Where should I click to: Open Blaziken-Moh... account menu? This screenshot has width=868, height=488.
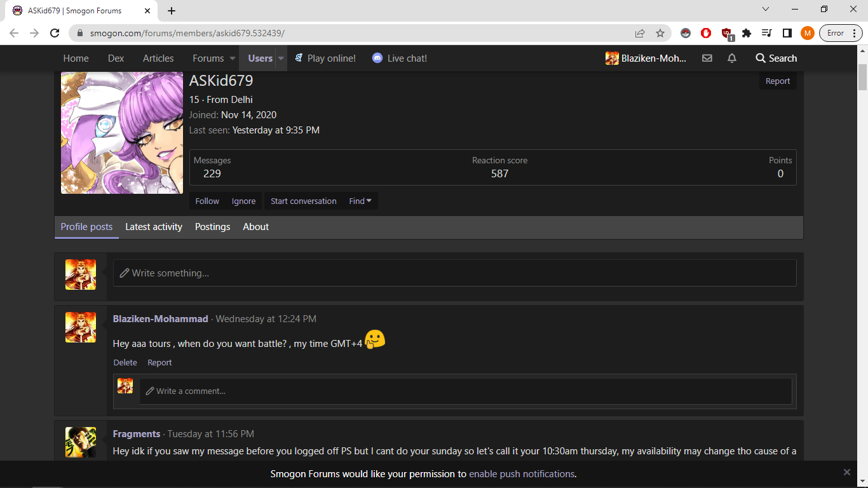point(646,58)
